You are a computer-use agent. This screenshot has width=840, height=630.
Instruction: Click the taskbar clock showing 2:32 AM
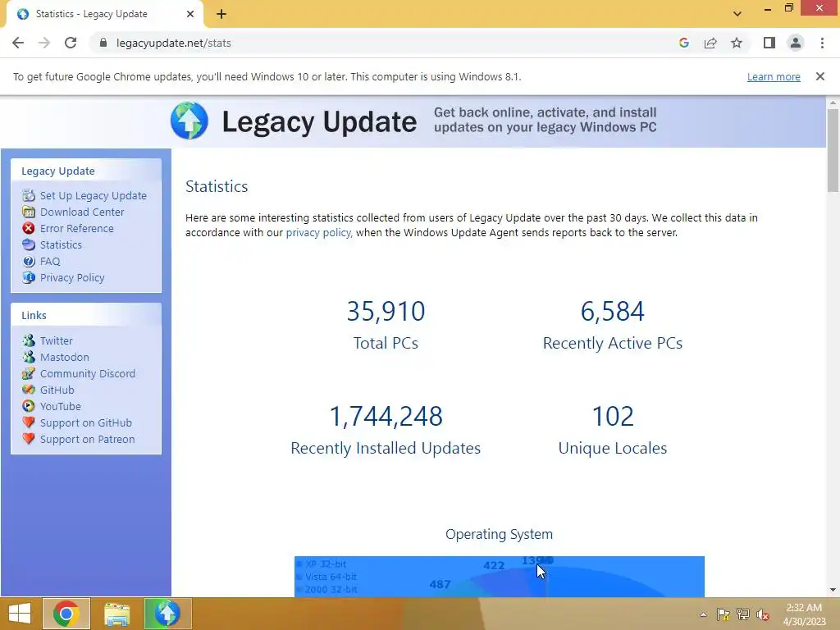coord(804,614)
